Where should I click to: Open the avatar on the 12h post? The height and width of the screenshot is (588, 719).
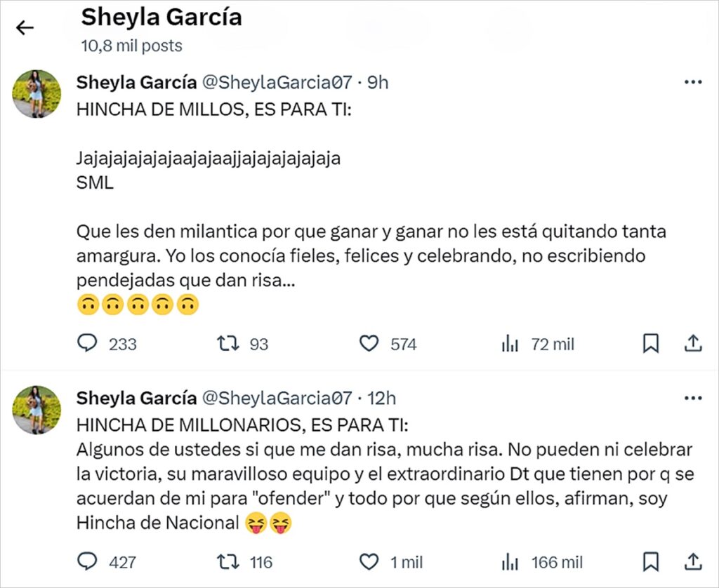(37, 410)
